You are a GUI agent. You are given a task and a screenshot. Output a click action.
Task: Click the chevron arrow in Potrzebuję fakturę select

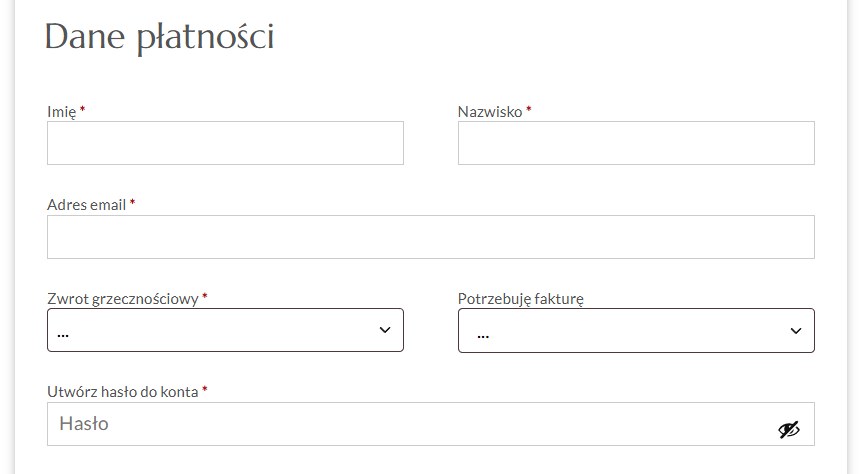click(x=796, y=330)
